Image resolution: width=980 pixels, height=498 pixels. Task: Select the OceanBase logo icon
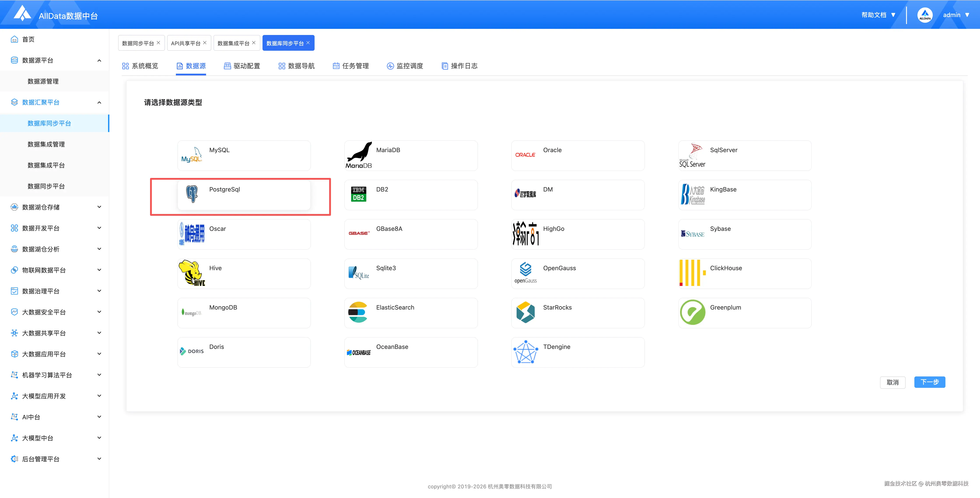pos(359,352)
